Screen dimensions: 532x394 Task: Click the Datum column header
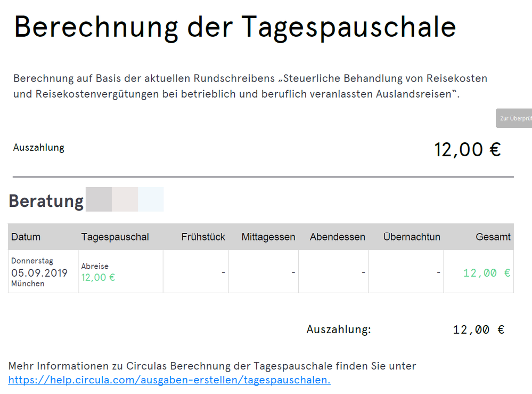coord(26,237)
